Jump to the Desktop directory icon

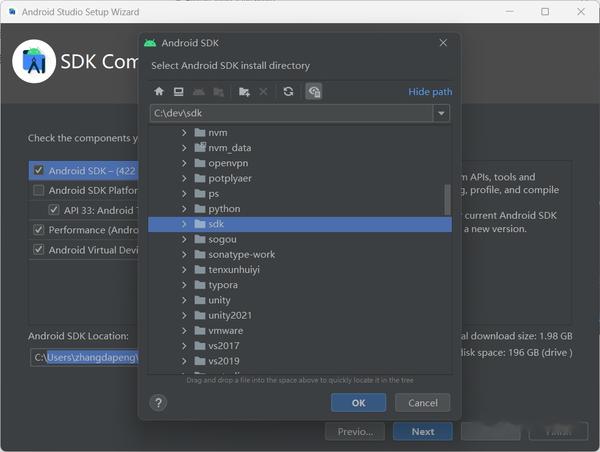[178, 91]
